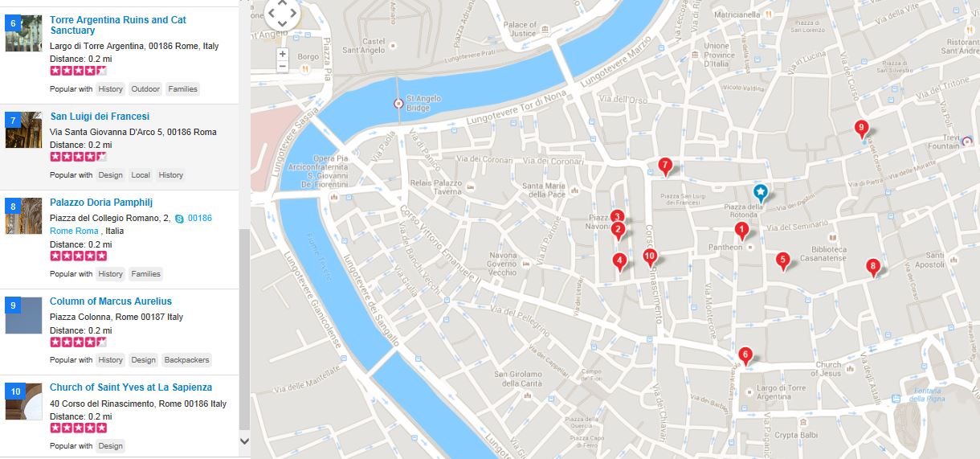Click the blue star hotel marker
980x459 pixels.
tap(760, 193)
